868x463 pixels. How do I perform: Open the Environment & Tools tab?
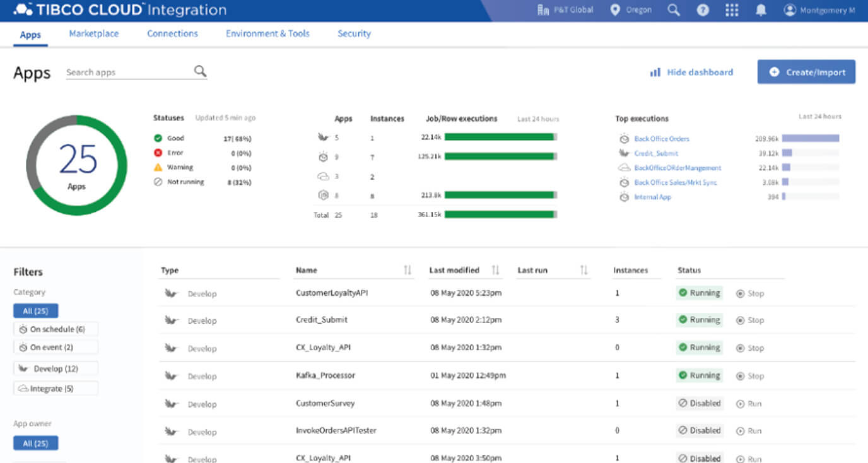(x=267, y=33)
